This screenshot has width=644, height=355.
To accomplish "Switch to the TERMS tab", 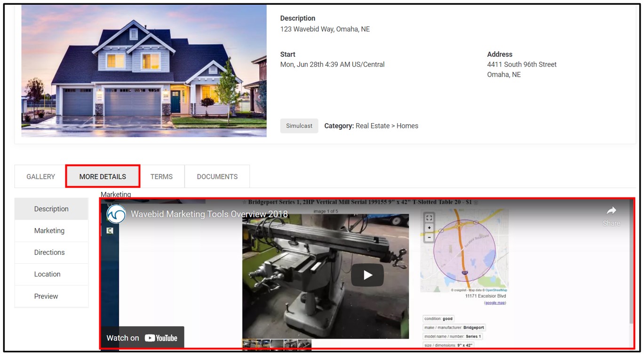I will coord(161,177).
